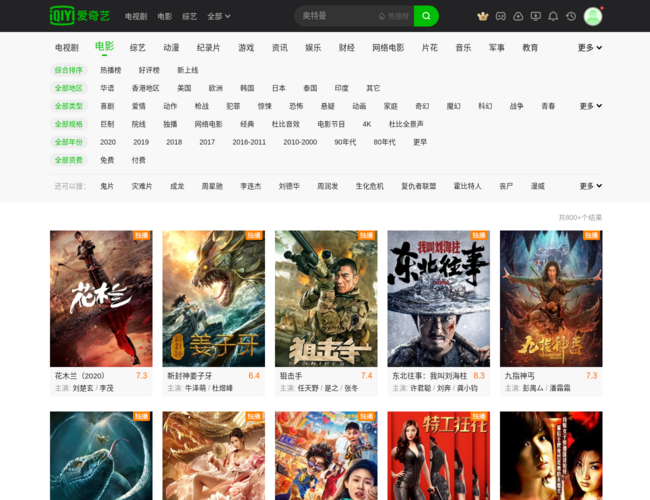
Task: Open the VIP crown icon
Action: (483, 16)
